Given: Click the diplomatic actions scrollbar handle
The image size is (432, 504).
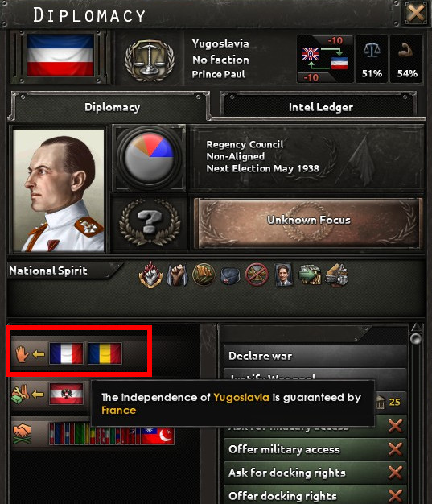Looking at the screenshot, I should tap(416, 339).
